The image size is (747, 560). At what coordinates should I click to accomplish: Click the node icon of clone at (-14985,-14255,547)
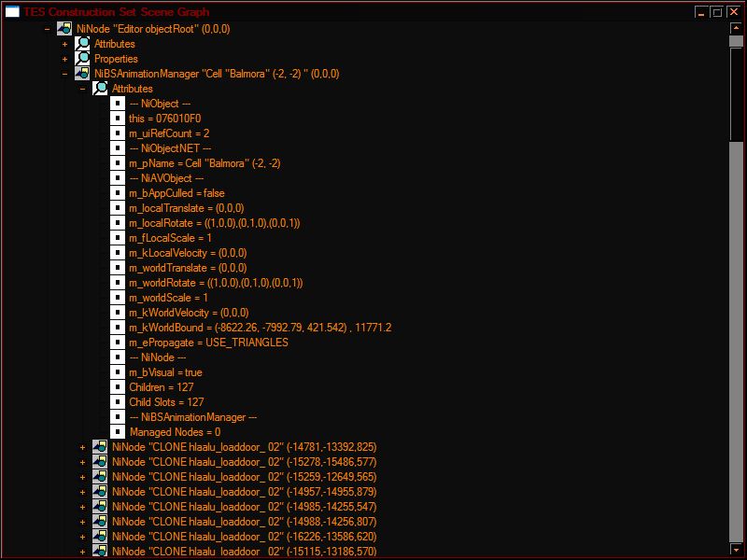100,507
